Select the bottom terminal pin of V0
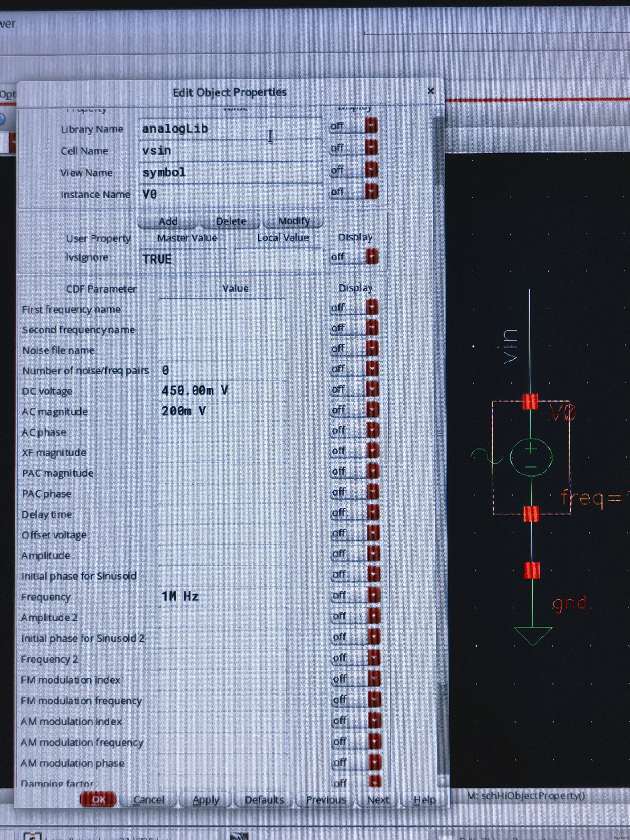This screenshot has height=840, width=630. (x=531, y=514)
